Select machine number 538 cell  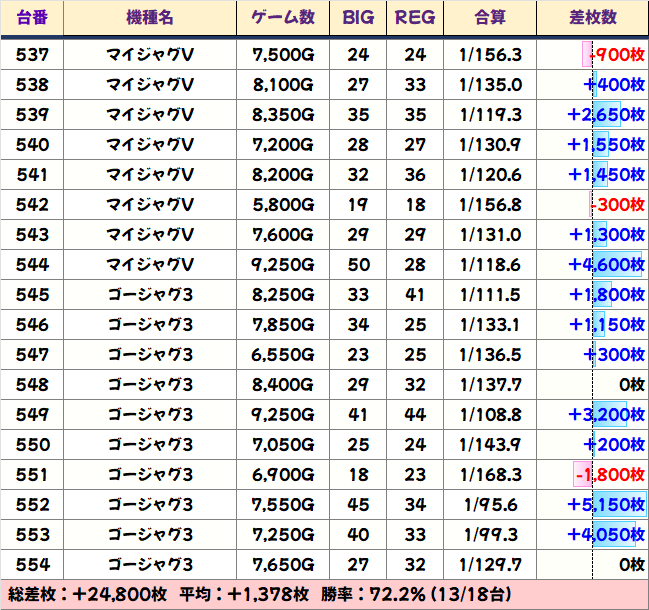pos(32,85)
